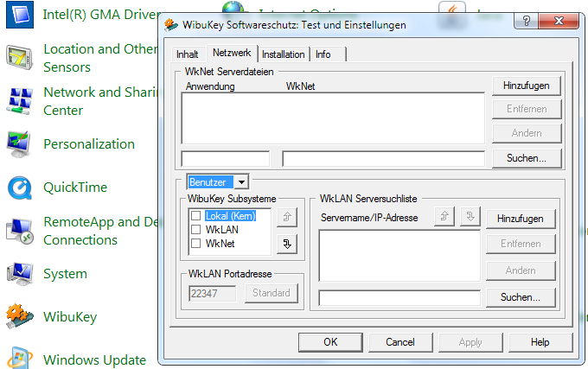Expand the Benutzer dropdown

(x=241, y=182)
